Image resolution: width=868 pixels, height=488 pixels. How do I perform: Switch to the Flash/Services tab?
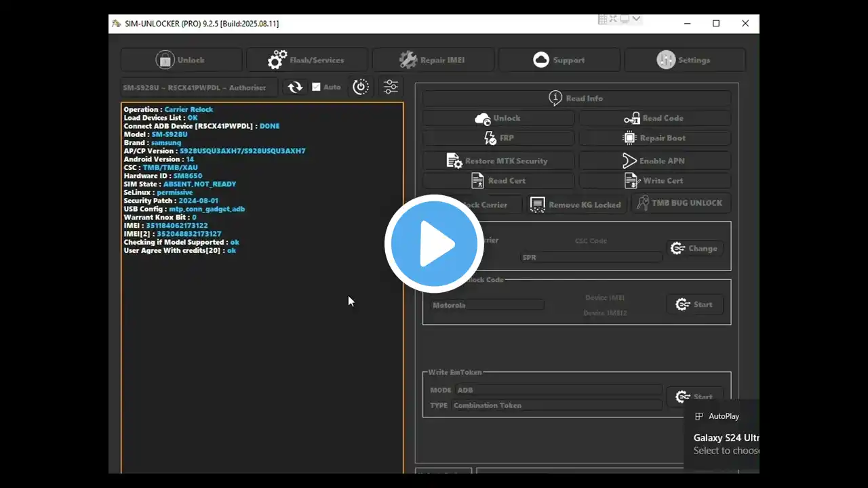click(x=307, y=60)
